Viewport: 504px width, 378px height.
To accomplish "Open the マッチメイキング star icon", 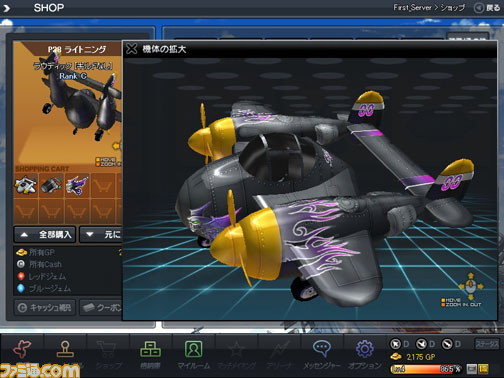I will tap(237, 354).
